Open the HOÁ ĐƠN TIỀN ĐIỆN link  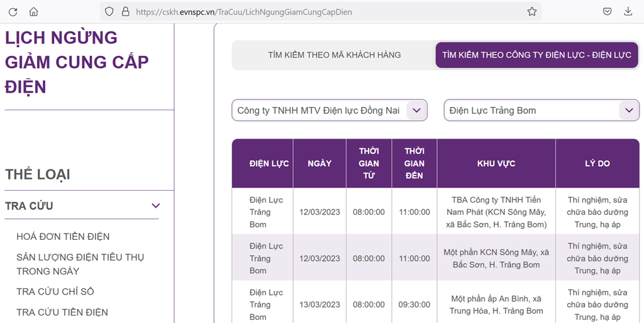point(63,236)
